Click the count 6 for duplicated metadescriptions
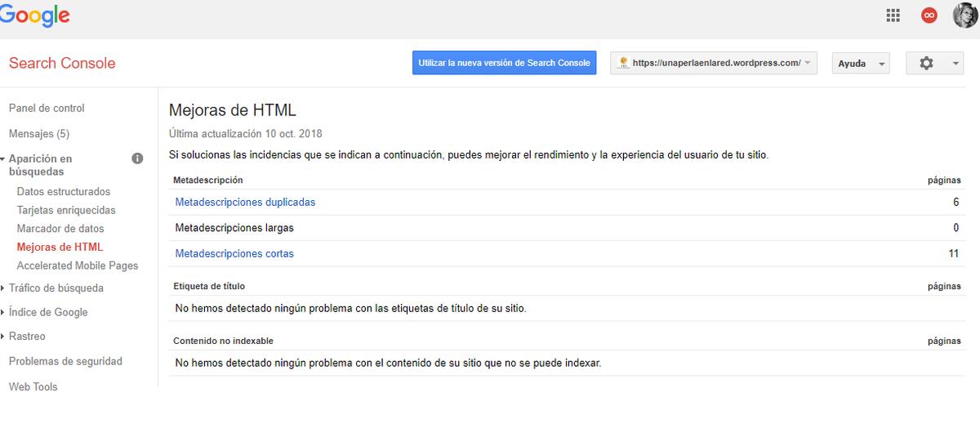The width and height of the screenshot is (980, 446). pos(955,202)
